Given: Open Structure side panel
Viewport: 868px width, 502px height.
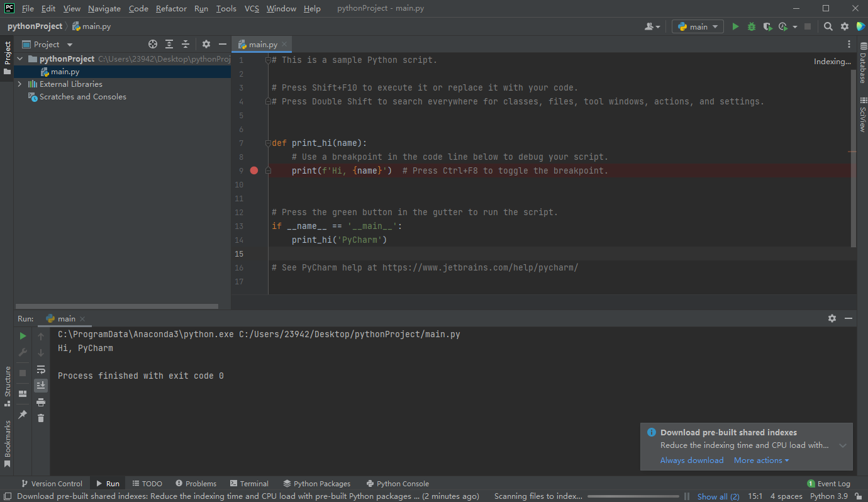Looking at the screenshot, I should (x=7, y=385).
